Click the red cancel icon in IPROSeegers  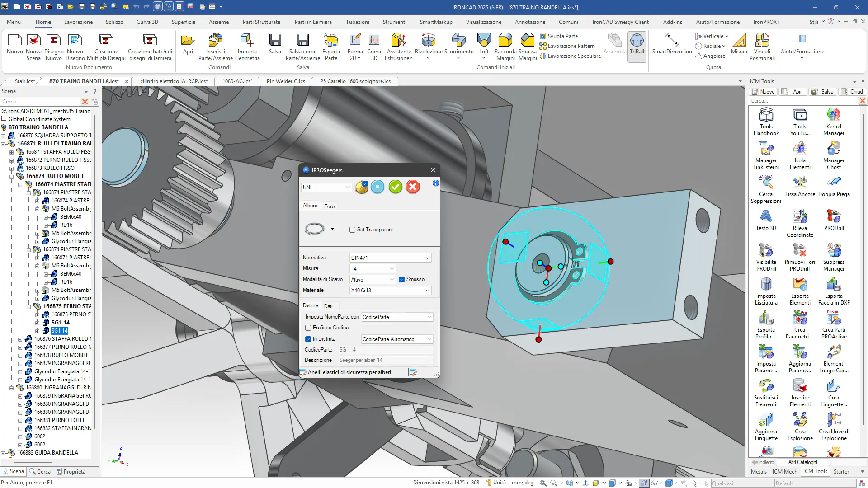pos(412,187)
